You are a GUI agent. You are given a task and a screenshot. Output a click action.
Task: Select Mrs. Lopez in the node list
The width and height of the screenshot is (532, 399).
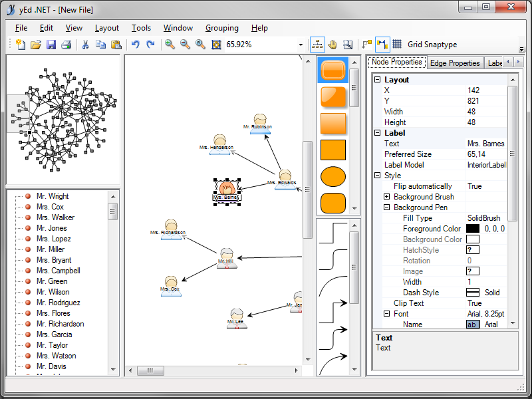click(x=54, y=239)
